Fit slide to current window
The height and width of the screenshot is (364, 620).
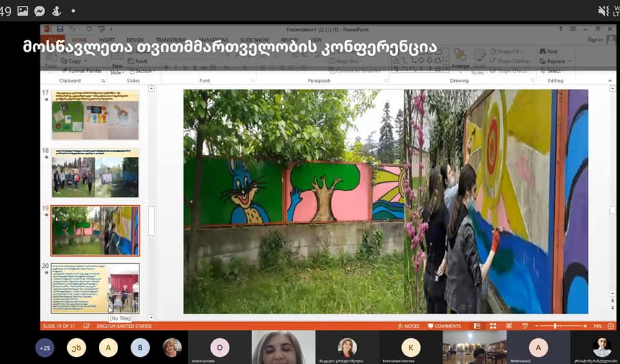click(x=611, y=326)
